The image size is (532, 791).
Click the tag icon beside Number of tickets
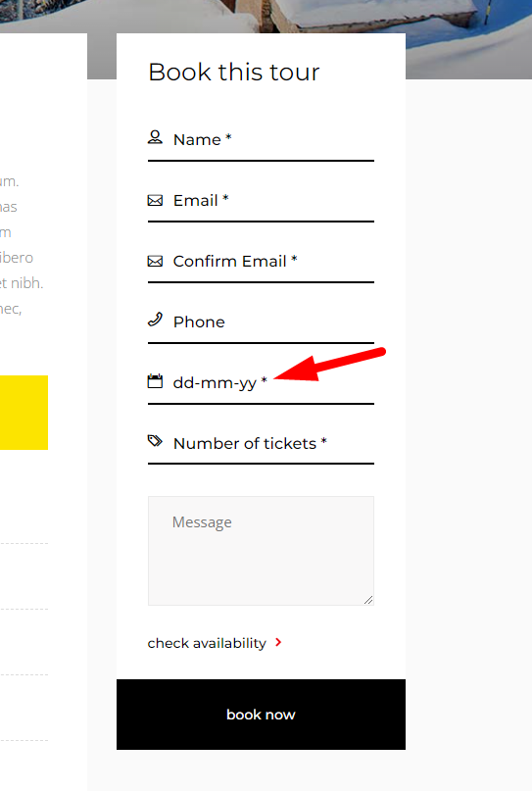pyautogui.click(x=155, y=441)
